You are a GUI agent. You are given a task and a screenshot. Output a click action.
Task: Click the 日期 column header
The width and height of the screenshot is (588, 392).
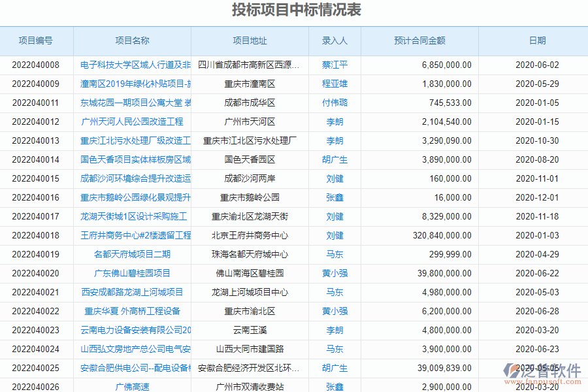pyautogui.click(x=538, y=41)
